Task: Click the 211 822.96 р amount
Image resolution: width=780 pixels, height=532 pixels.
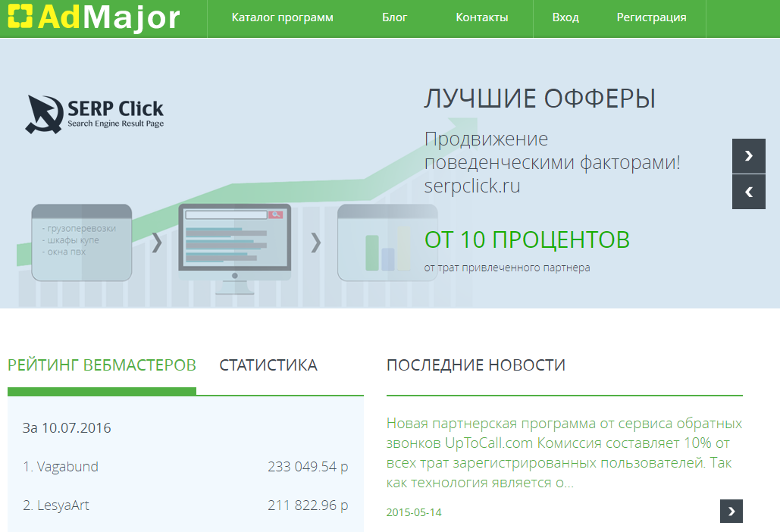Action: [308, 505]
